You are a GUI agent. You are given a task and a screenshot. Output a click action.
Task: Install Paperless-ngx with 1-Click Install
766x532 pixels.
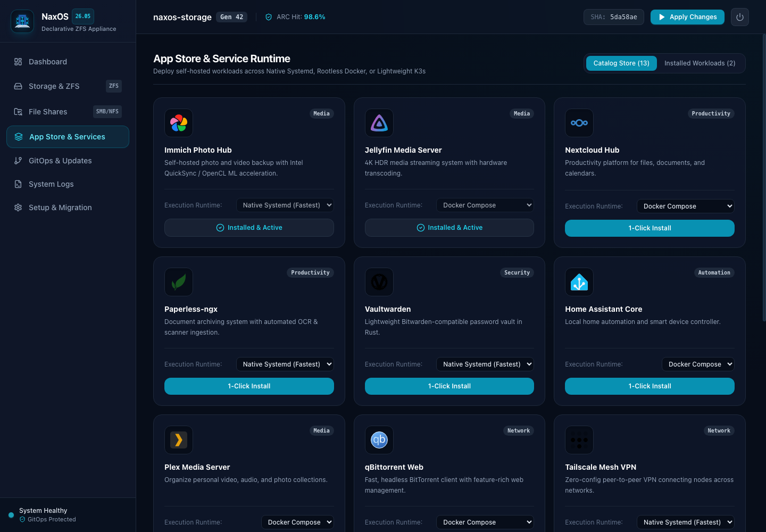click(249, 386)
